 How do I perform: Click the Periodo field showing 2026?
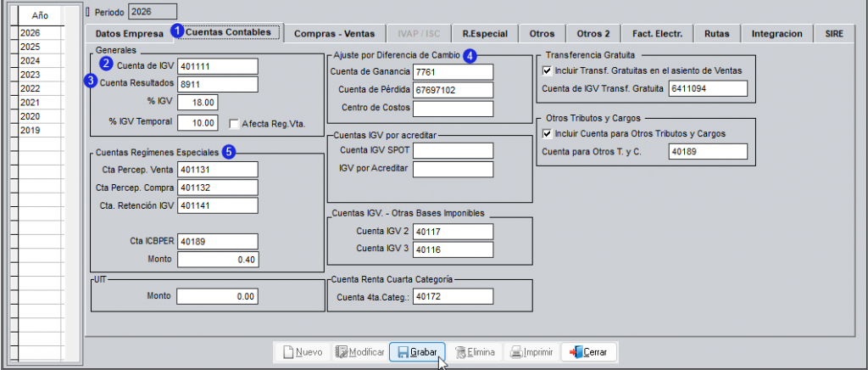[153, 11]
